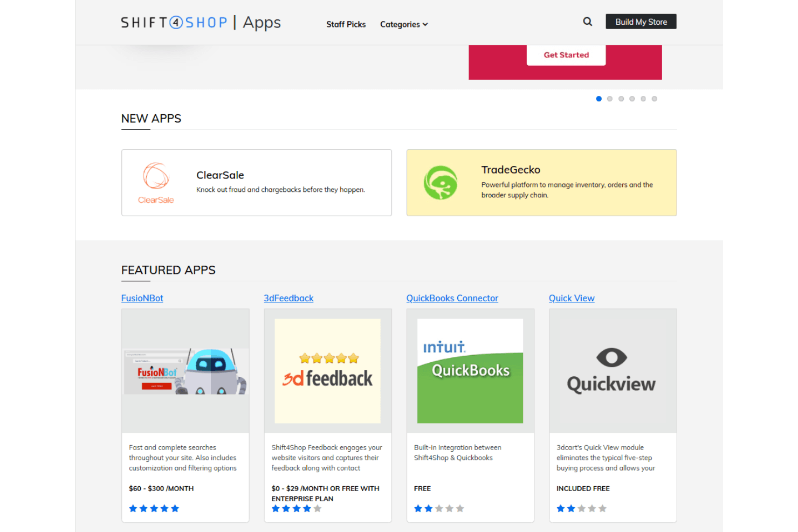
Task: Select the fifth carousel slide dot
Action: pyautogui.click(x=643, y=99)
